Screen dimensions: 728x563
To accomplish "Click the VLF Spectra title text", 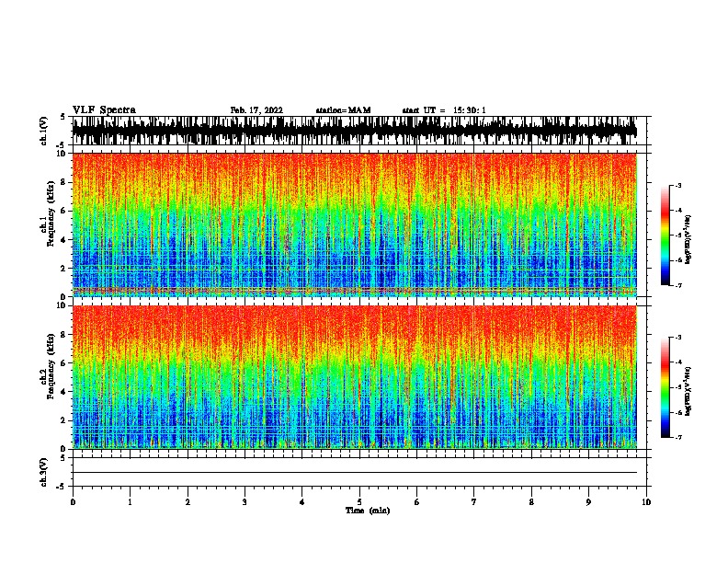I will coord(104,109).
